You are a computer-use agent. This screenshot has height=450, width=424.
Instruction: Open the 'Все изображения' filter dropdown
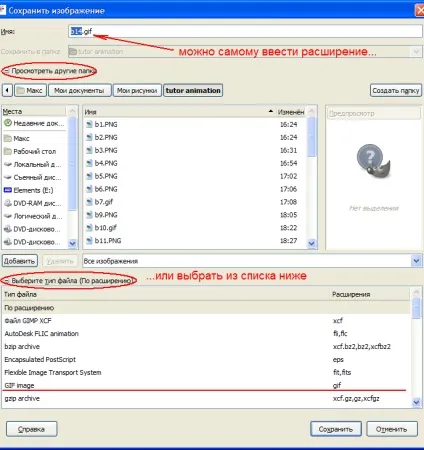pos(252,261)
